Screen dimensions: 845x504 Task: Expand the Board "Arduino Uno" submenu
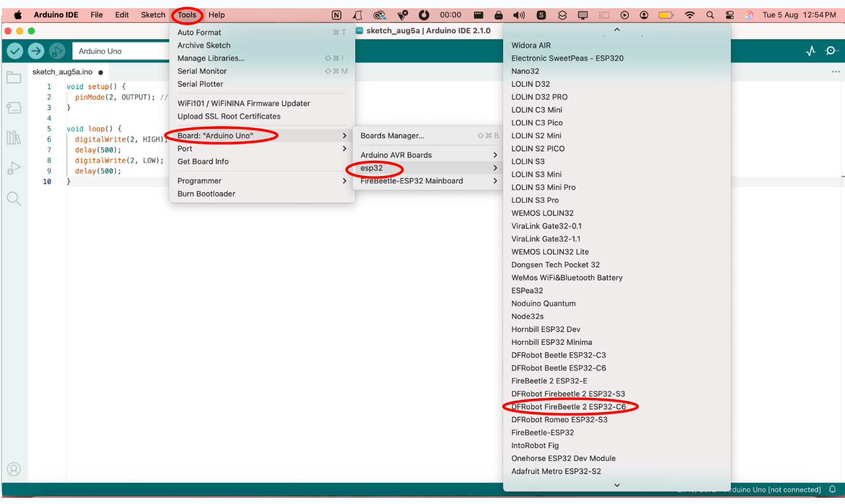[262, 135]
